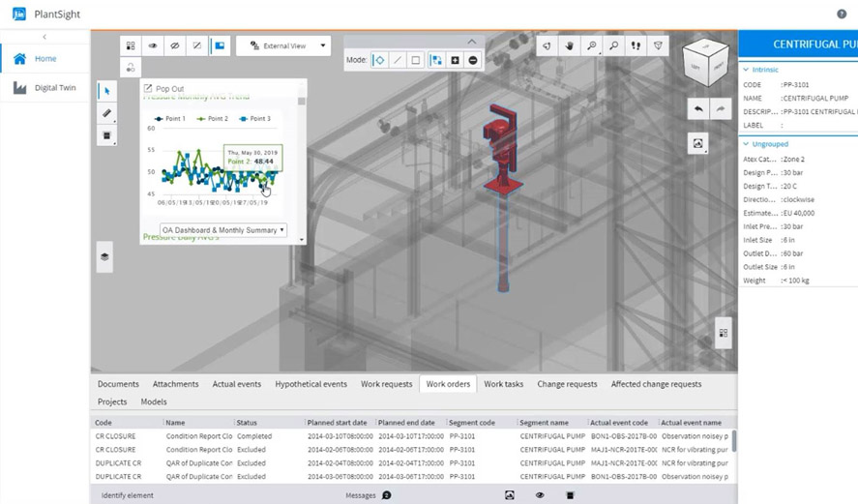Click the chart panel scrollbar thumb
This screenshot has width=858, height=504.
[301, 101]
